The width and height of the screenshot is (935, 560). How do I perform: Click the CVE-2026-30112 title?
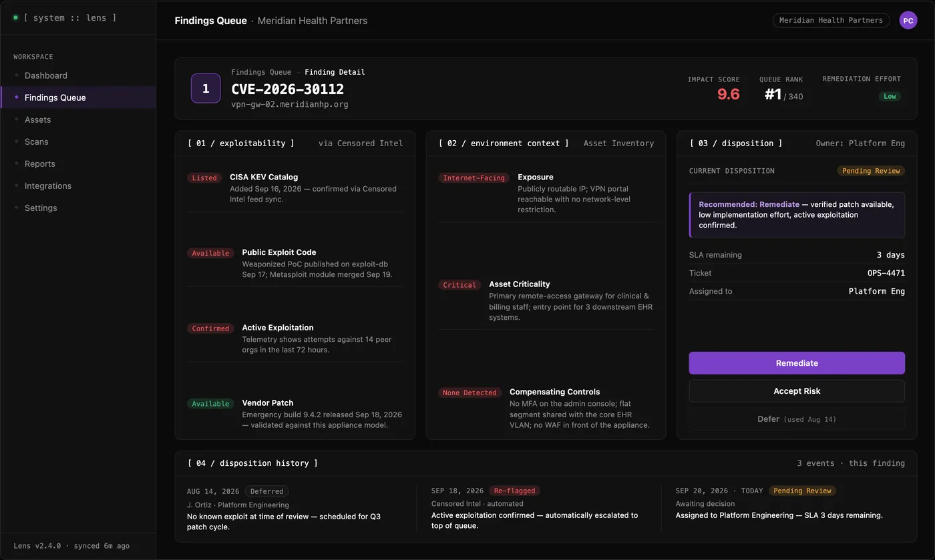coord(288,89)
